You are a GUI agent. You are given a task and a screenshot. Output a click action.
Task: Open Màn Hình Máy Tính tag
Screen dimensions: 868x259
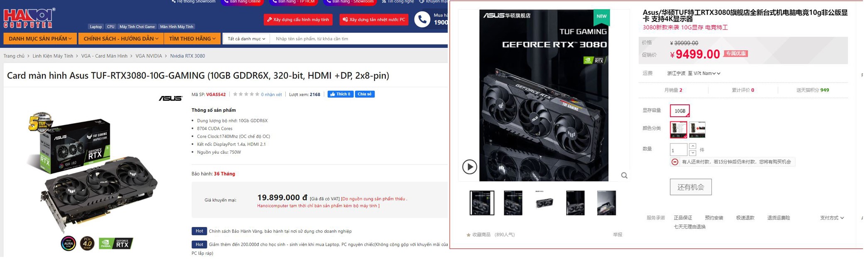click(x=177, y=27)
